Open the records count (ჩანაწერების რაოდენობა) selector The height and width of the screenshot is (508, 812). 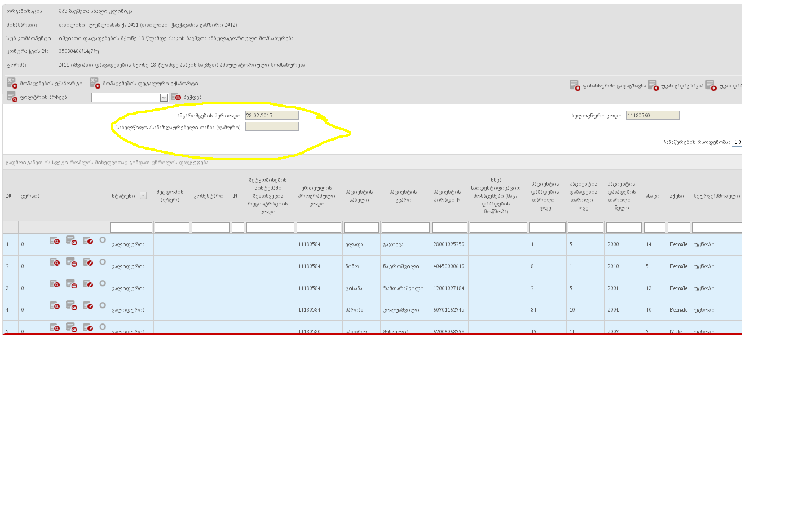736,142
